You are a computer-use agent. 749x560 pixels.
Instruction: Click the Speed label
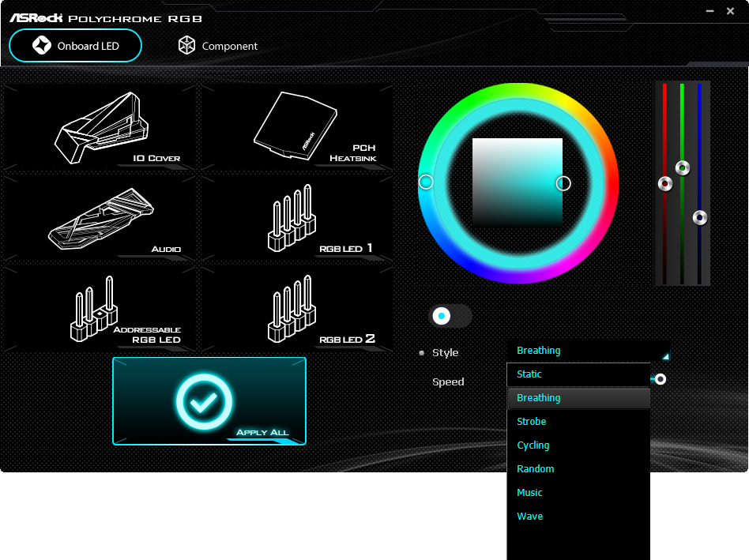pyautogui.click(x=448, y=382)
